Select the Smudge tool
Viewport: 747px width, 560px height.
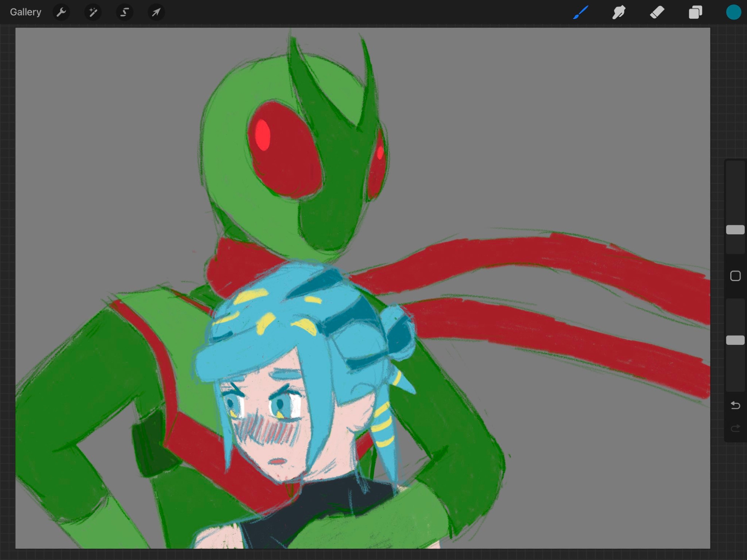pos(619,12)
